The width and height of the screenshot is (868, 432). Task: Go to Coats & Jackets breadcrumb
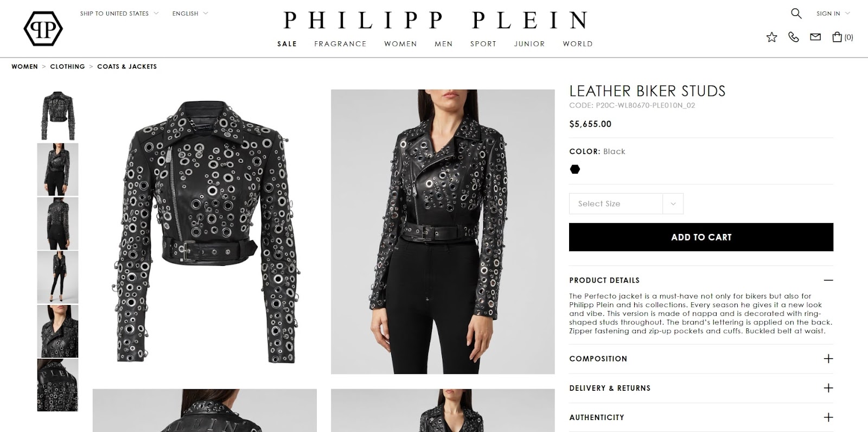127,66
